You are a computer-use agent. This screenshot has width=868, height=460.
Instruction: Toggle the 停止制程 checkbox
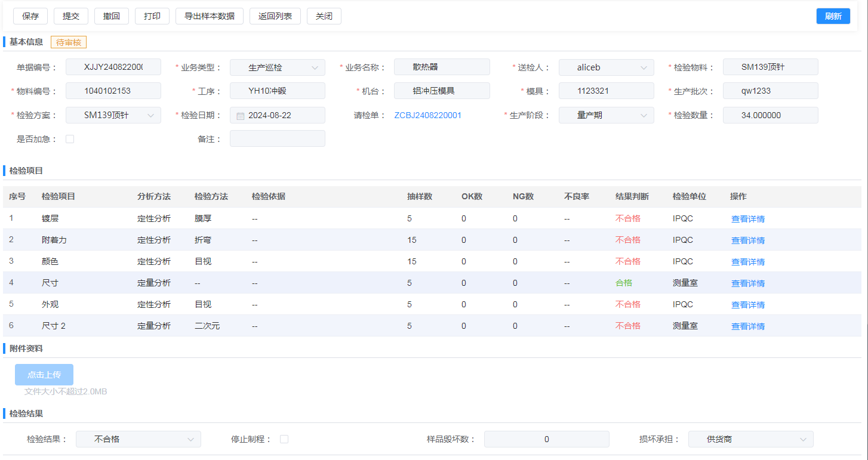pos(284,439)
